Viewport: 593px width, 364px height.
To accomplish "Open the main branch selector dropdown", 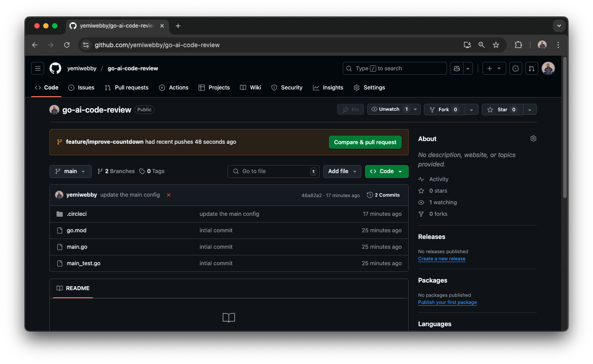I will pyautogui.click(x=70, y=171).
